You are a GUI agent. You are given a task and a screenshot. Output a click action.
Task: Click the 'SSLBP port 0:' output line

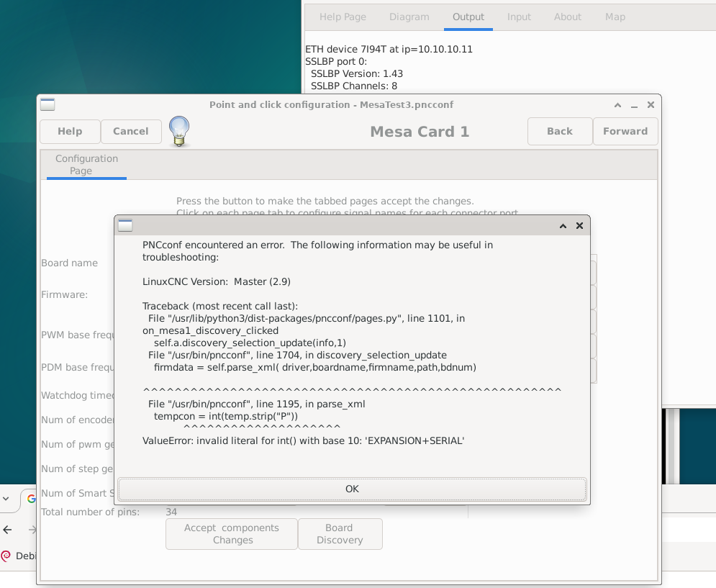(336, 62)
